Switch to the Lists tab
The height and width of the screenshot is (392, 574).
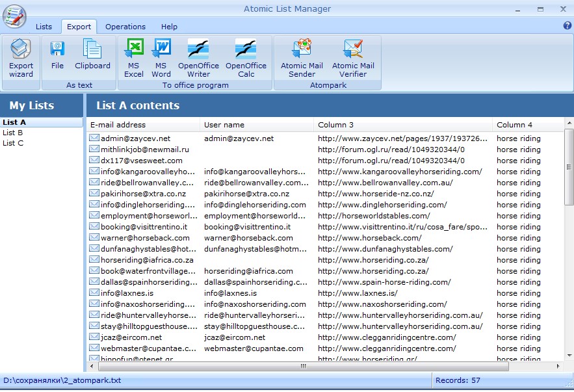coord(44,27)
